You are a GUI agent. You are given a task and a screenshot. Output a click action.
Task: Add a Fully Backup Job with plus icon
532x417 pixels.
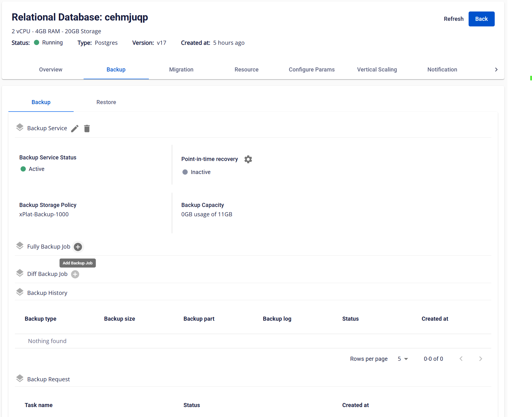78,247
